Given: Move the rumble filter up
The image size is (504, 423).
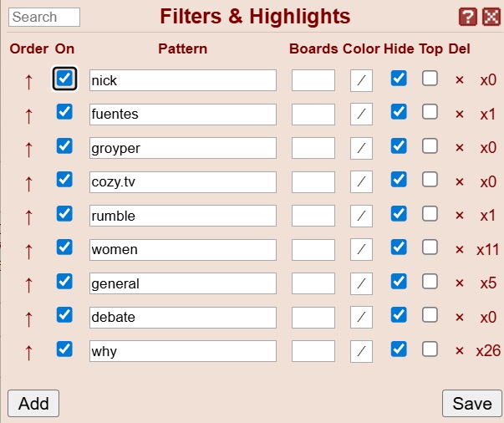Looking at the screenshot, I should [29, 217].
